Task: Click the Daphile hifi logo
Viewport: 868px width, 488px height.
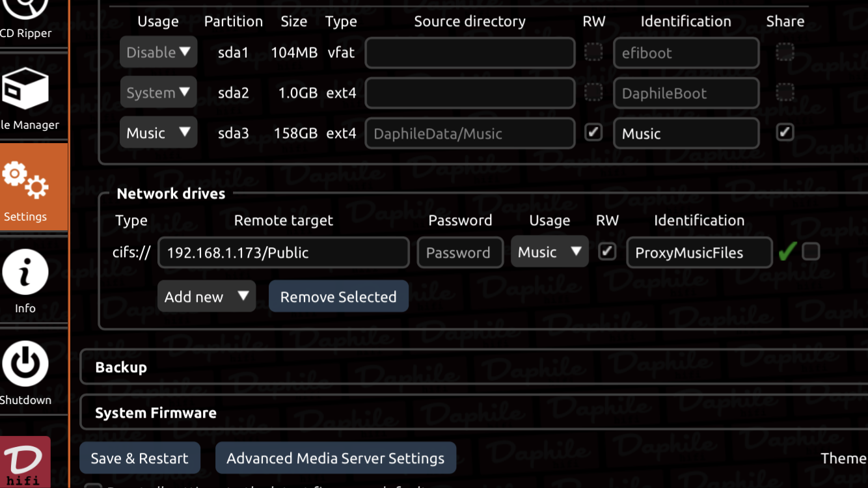Action: (x=25, y=461)
